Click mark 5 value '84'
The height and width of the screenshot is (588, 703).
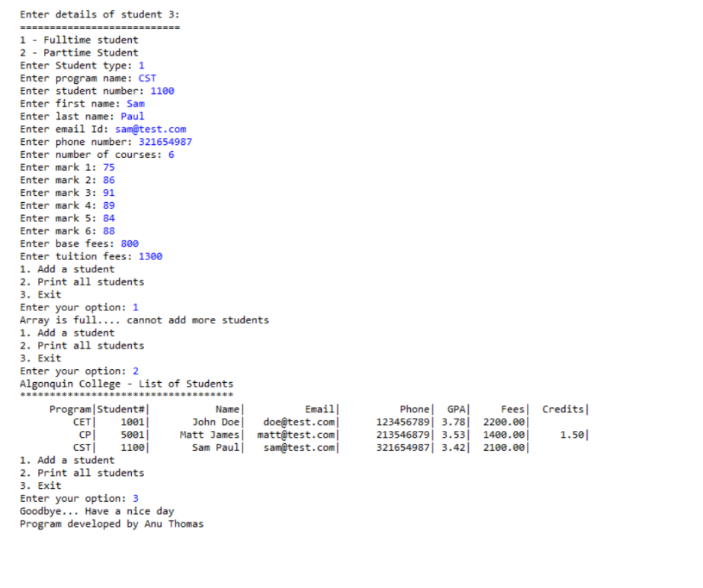click(x=109, y=218)
